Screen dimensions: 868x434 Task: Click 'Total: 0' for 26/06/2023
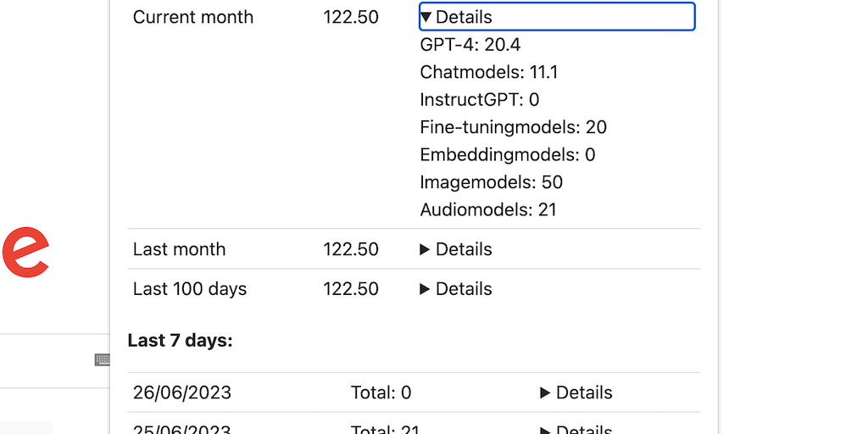tap(381, 392)
